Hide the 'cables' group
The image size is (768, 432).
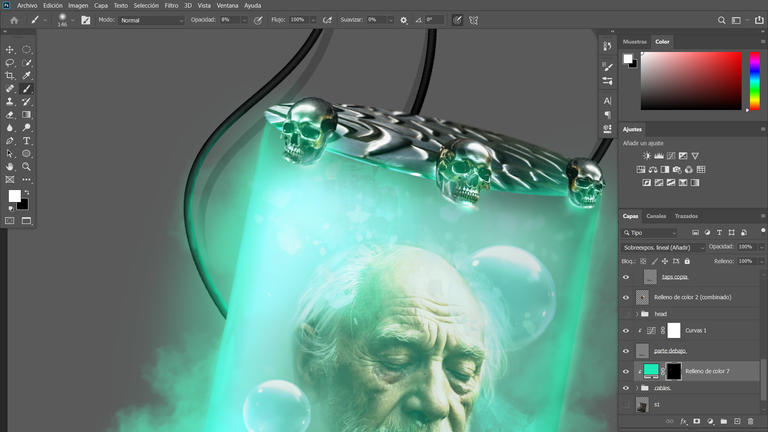tap(625, 388)
